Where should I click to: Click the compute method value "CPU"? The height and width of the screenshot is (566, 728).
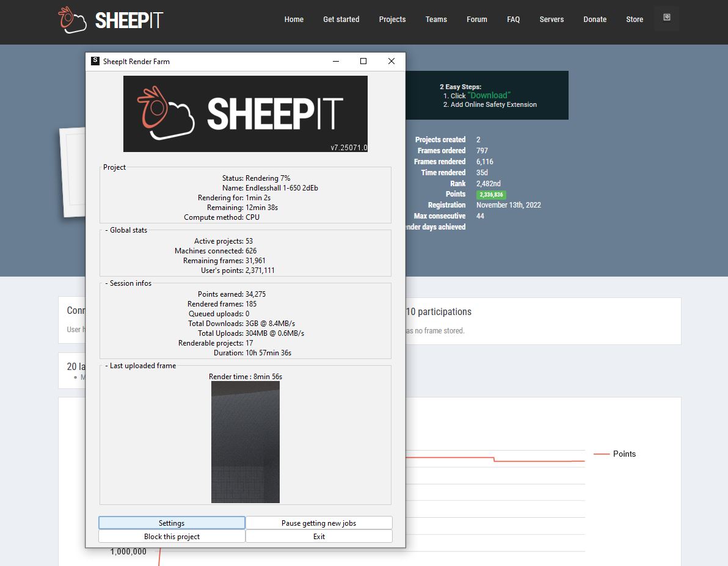click(x=253, y=217)
